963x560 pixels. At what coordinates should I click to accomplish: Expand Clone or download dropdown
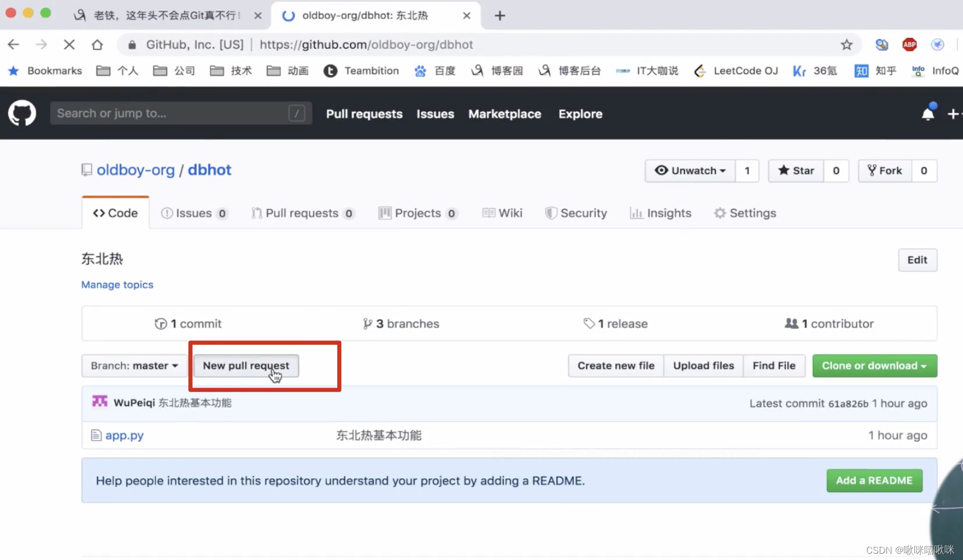(x=874, y=365)
